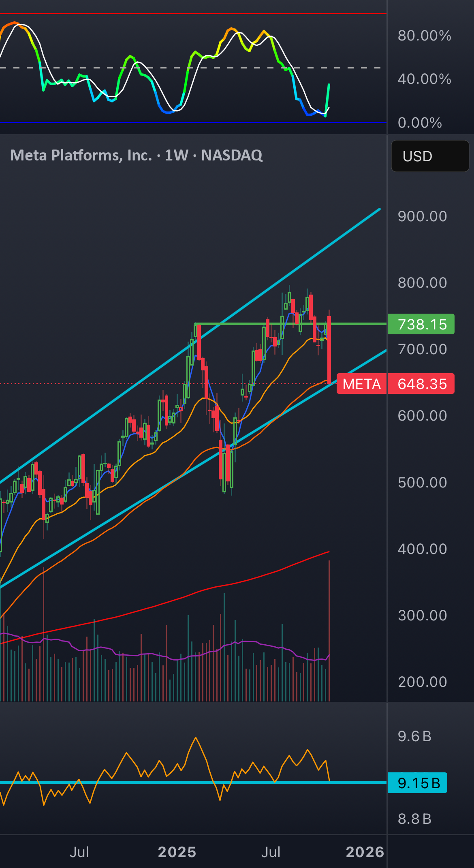Select the cyan horizontal line in bottom indicator
Screen dimensions: 474x868
(193, 782)
